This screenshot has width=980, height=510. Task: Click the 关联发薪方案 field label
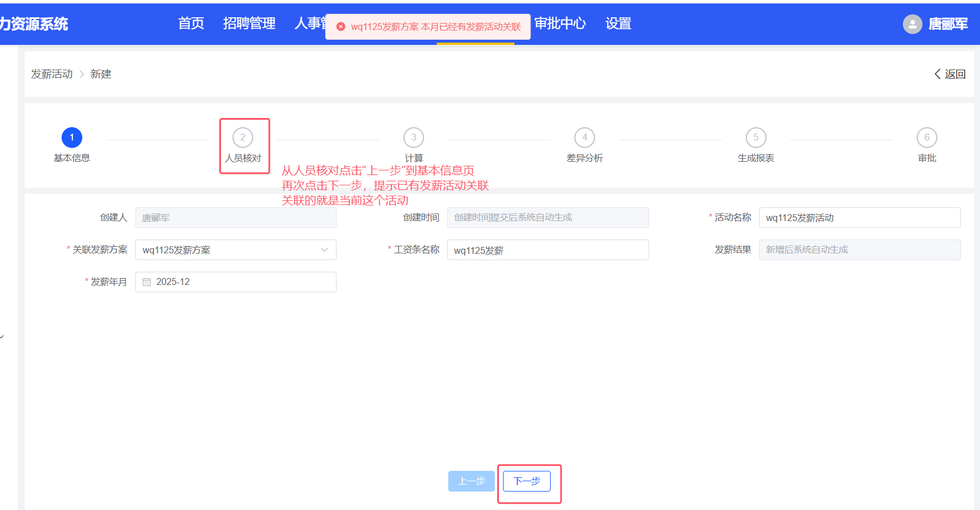(x=100, y=250)
